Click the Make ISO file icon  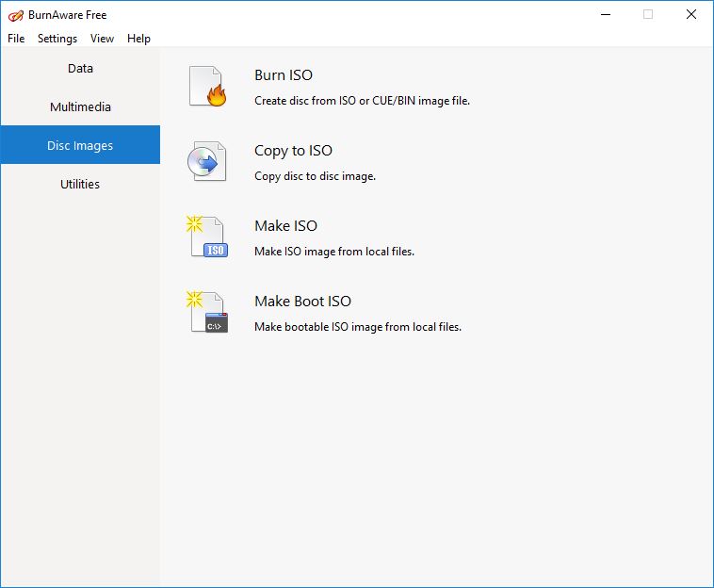(207, 237)
